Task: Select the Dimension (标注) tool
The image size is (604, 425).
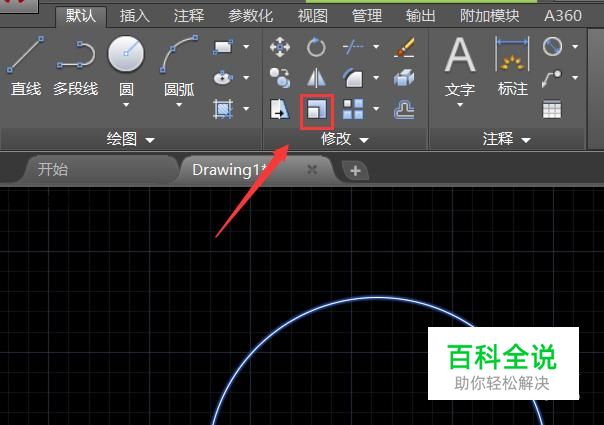Action: (x=513, y=66)
